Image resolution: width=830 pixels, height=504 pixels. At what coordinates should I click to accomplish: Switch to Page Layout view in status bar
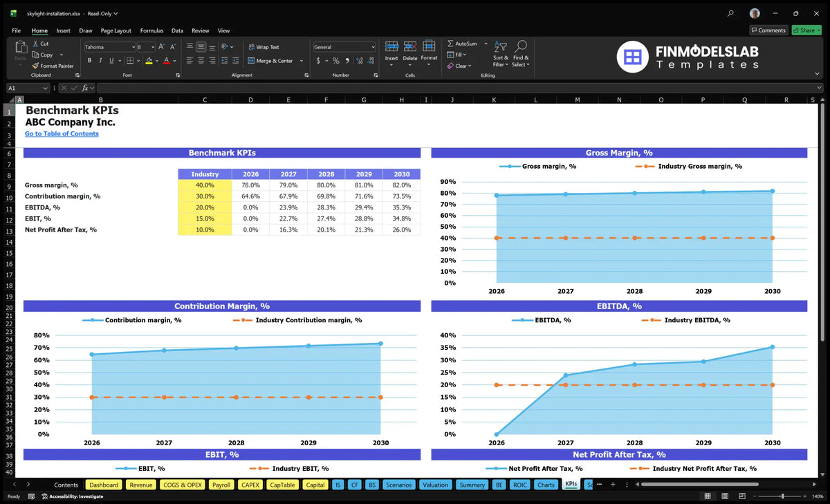(x=723, y=496)
